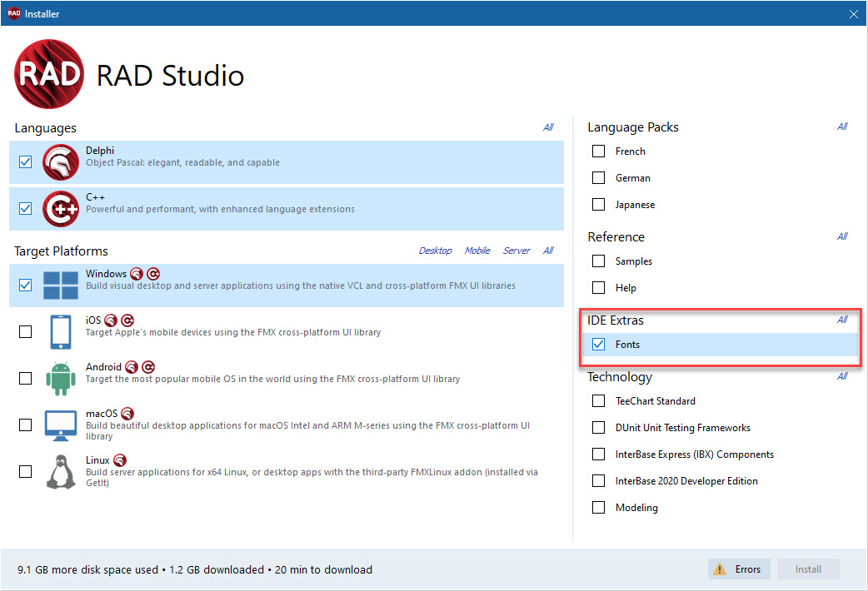
Task: Uncheck the Delphi language checkbox
Action: coord(26,162)
